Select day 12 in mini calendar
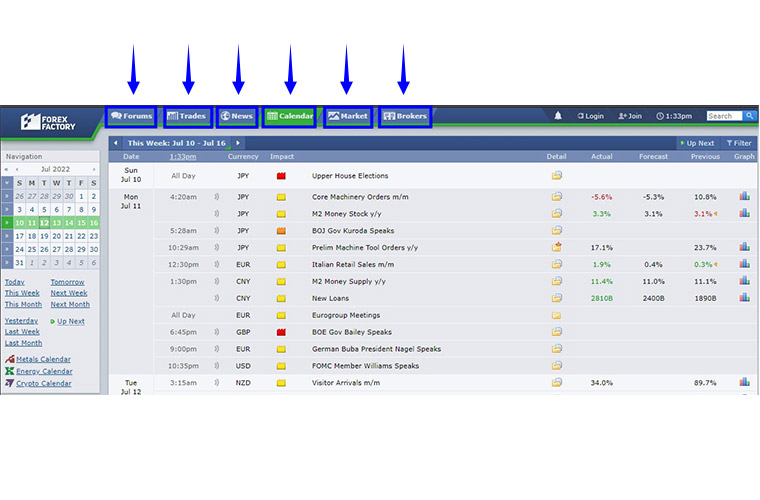 (44, 223)
